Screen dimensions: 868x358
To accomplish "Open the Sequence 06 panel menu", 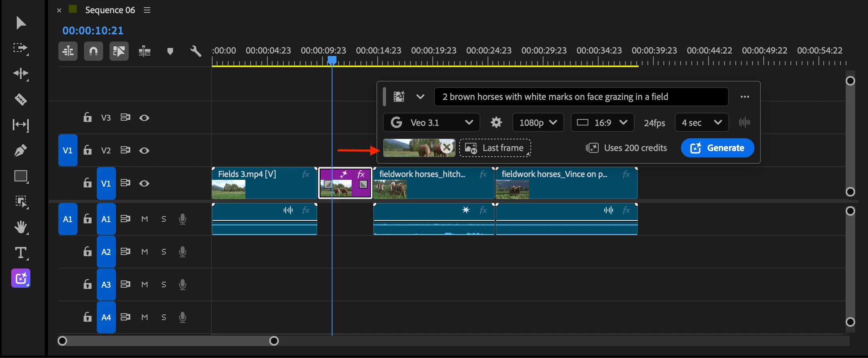I will (147, 10).
